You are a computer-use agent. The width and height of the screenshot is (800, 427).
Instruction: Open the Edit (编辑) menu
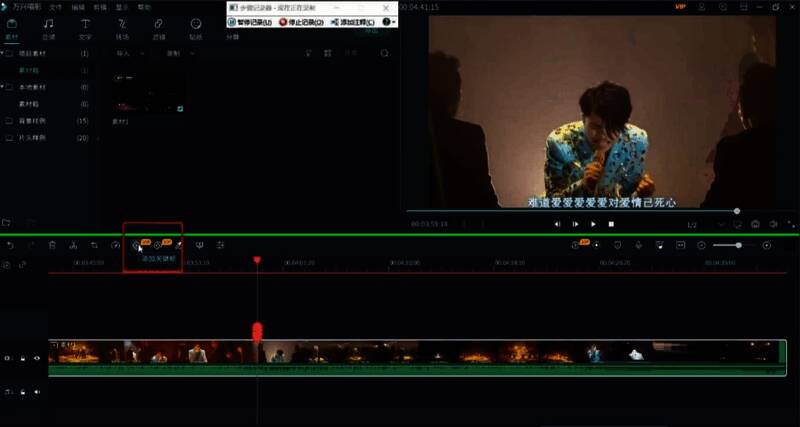pyautogui.click(x=78, y=6)
